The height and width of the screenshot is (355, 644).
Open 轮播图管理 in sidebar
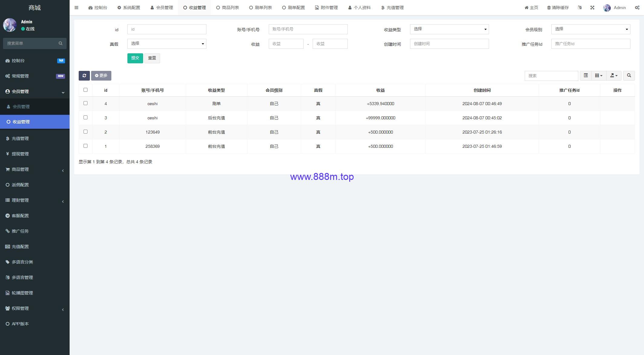click(35, 293)
